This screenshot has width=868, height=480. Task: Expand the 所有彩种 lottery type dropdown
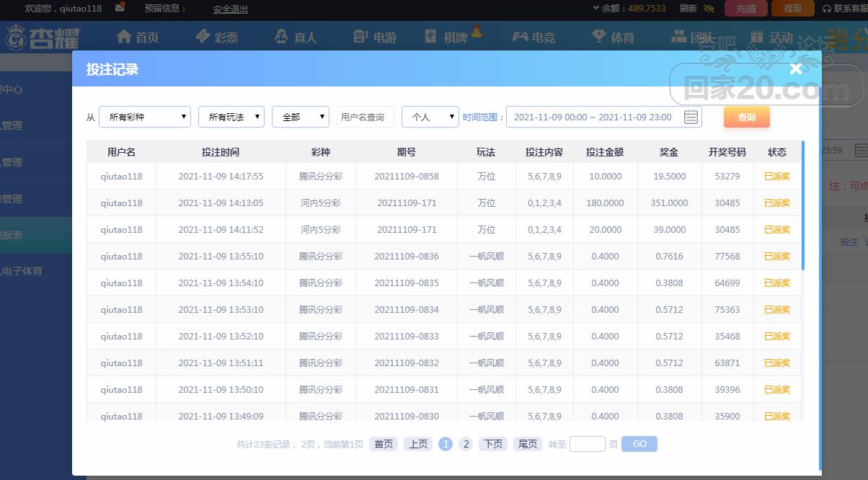coord(145,117)
